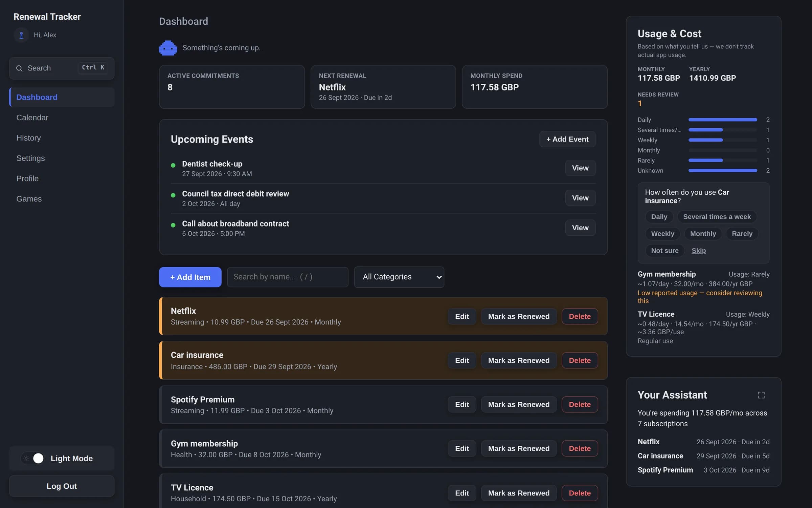This screenshot has width=812, height=508.
Task: Toggle the Light Mode switch
Action: click(x=33, y=458)
